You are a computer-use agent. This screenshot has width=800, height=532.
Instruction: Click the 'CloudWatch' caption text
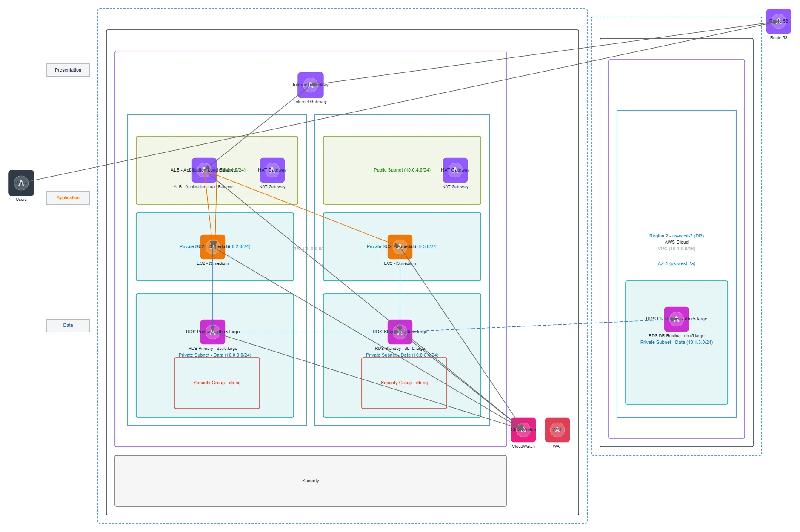(x=523, y=446)
